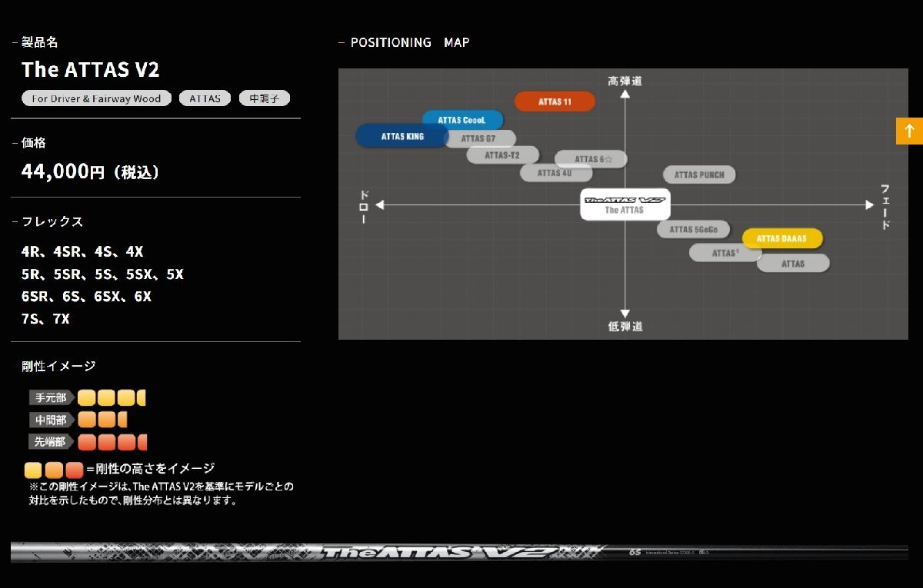Click the 低弾道 axis label
This screenshot has width=923, height=588.
coord(625,327)
